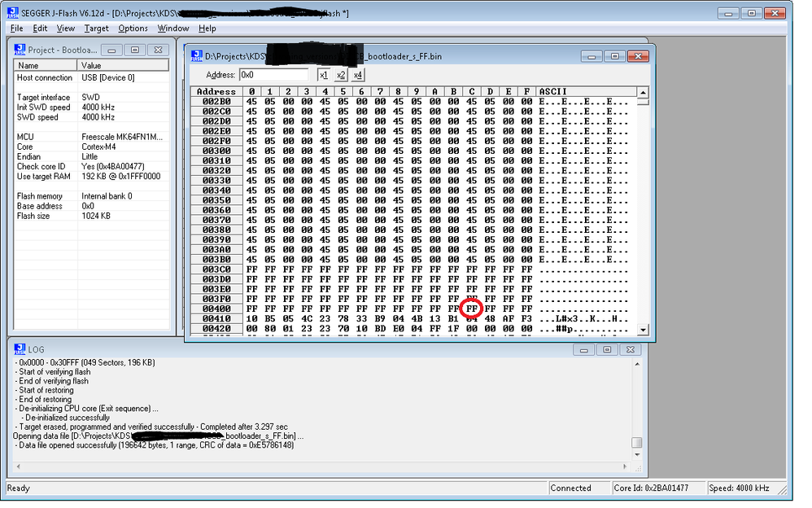Image resolution: width=812 pixels, height=508 pixels.
Task: Select the Use target RAM row
Action: pyautogui.click(x=92, y=176)
